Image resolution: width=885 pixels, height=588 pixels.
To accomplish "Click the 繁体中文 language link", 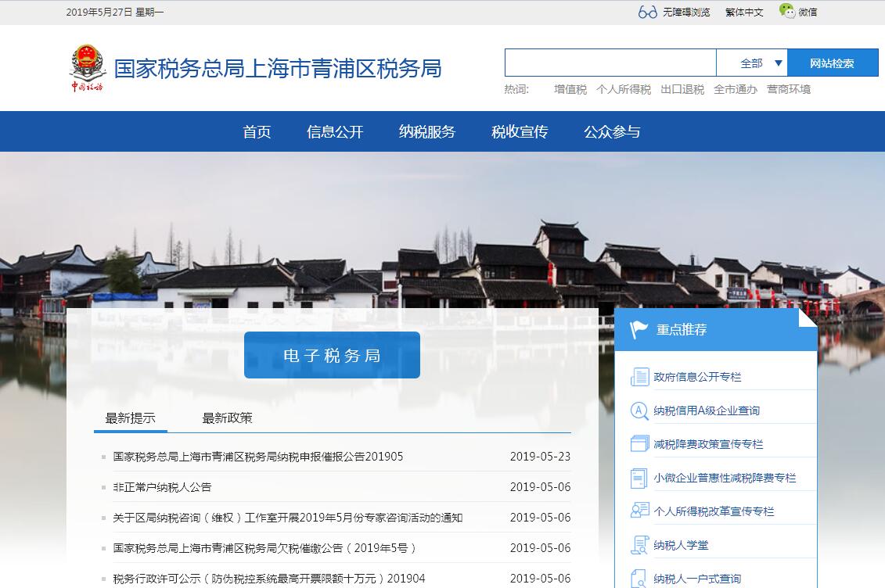I will tap(743, 13).
